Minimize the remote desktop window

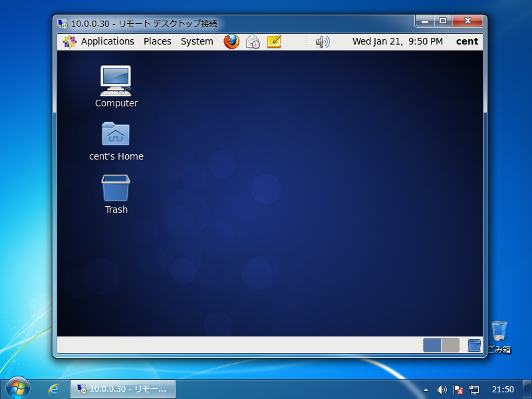point(424,21)
